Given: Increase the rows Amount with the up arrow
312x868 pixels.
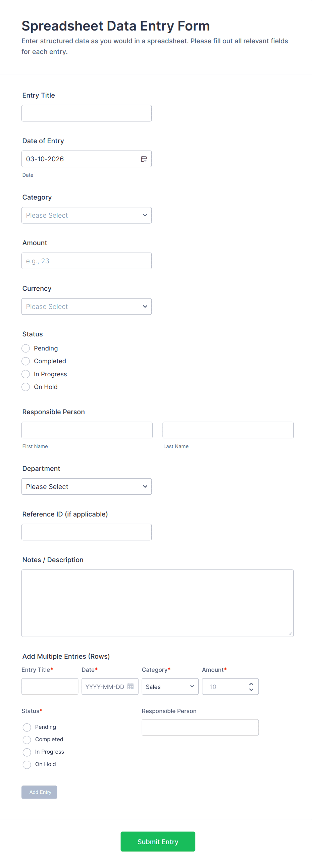Looking at the screenshot, I should 251,684.
